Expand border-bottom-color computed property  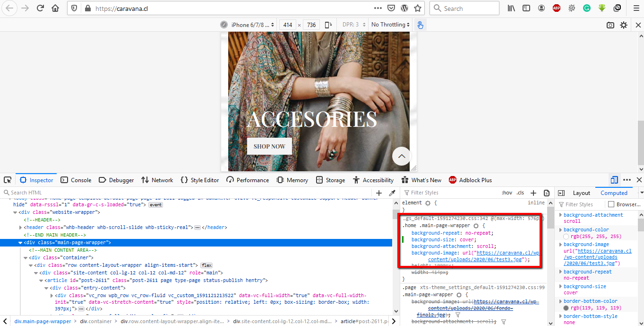(561, 301)
